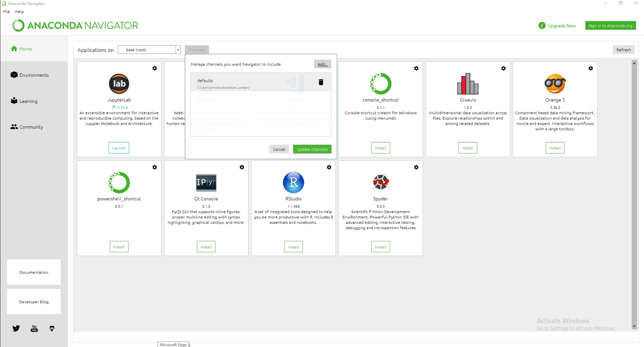The width and height of the screenshot is (644, 347).
Task: Open the YouTube link icon
Action: point(34,329)
